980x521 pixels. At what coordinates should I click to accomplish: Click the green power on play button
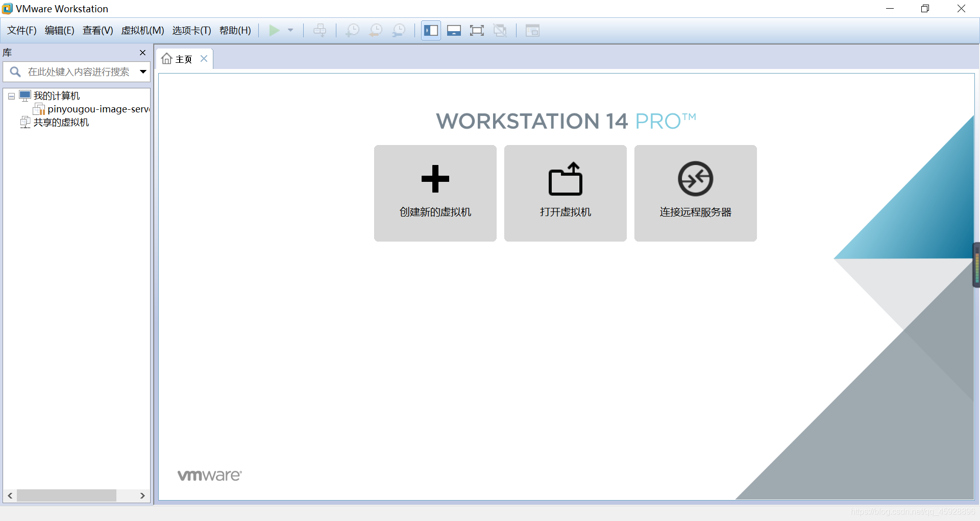click(x=274, y=31)
